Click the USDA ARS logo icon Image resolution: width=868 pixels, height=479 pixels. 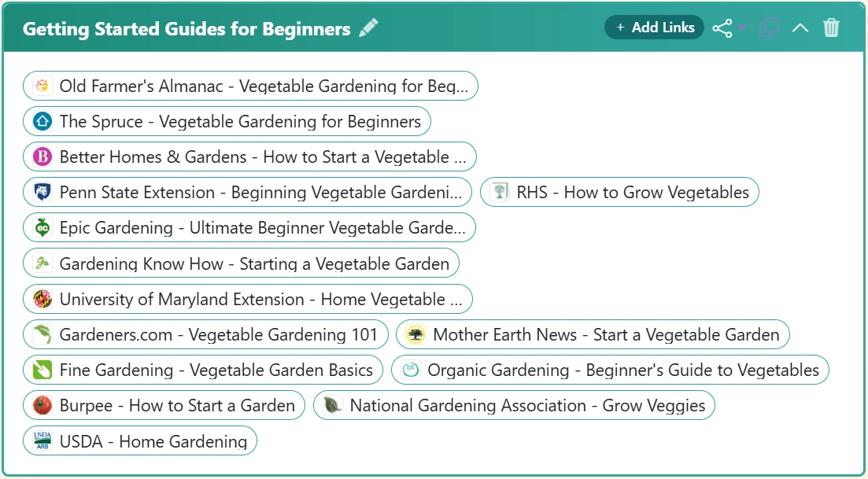(x=42, y=441)
